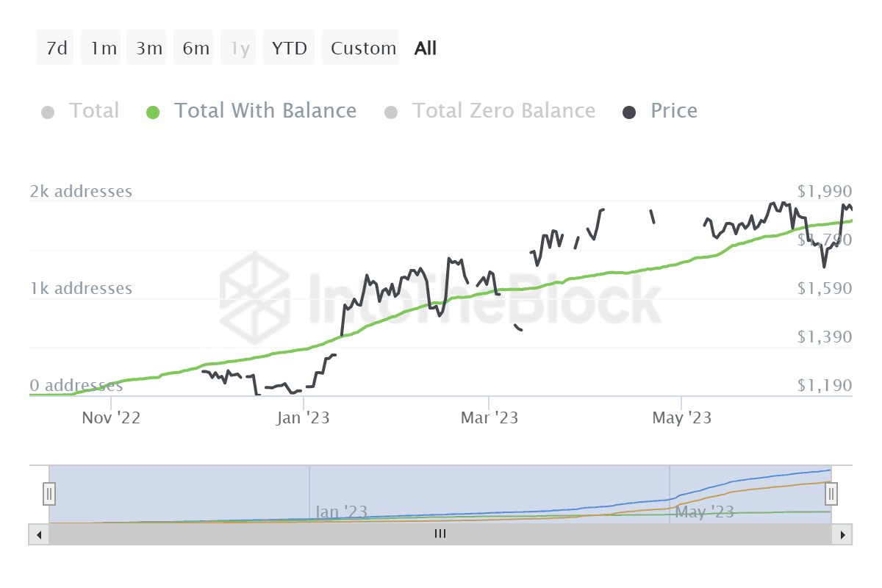Click the left navigator range handle

click(49, 493)
